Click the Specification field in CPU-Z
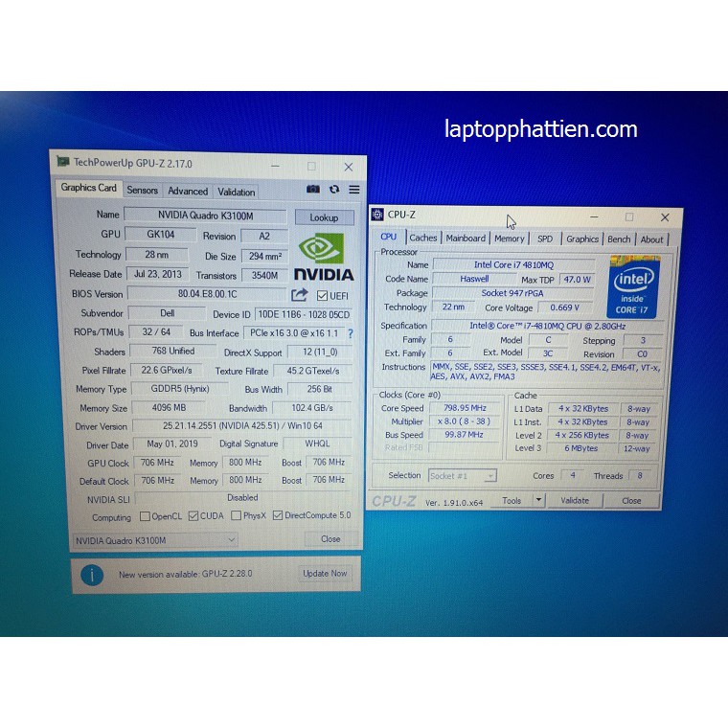Viewport: 728px width, 728px height. point(547,326)
